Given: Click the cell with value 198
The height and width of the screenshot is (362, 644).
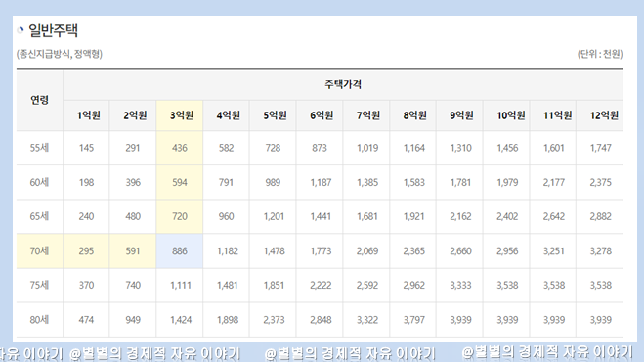Looking at the screenshot, I should 86,182.
